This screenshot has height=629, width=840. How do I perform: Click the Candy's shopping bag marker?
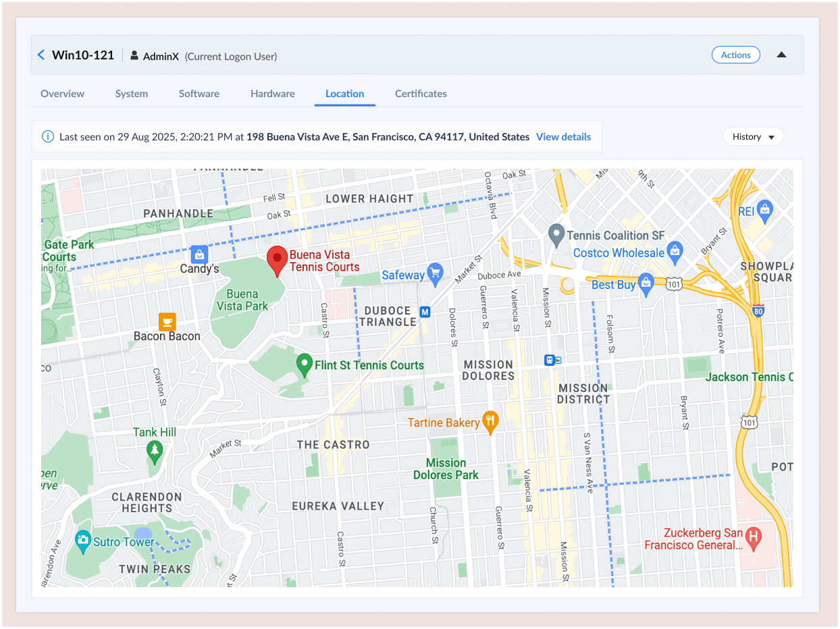pos(199,254)
